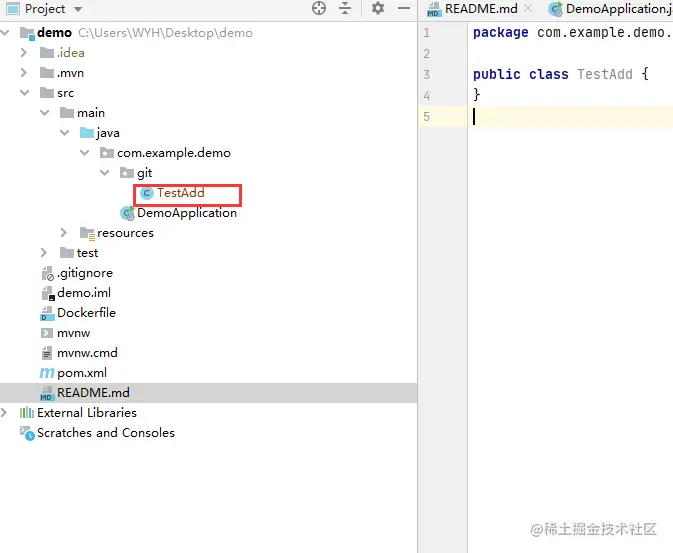
Task: Click line number 3 in the gutter
Action: pyautogui.click(x=426, y=74)
